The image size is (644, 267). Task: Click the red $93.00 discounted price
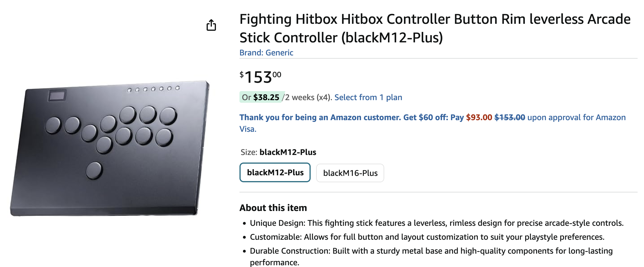[x=479, y=118]
